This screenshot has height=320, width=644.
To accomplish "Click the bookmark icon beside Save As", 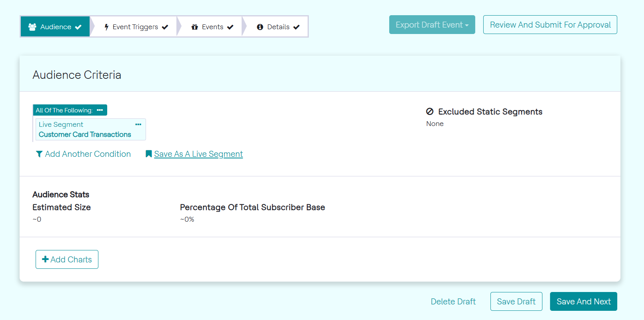I will (x=148, y=154).
